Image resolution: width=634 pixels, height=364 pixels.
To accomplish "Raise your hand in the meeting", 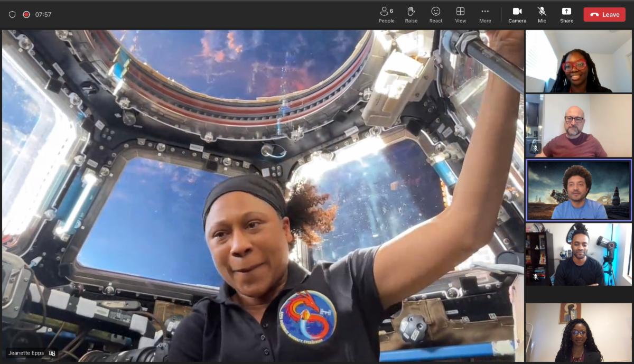I will point(411,14).
